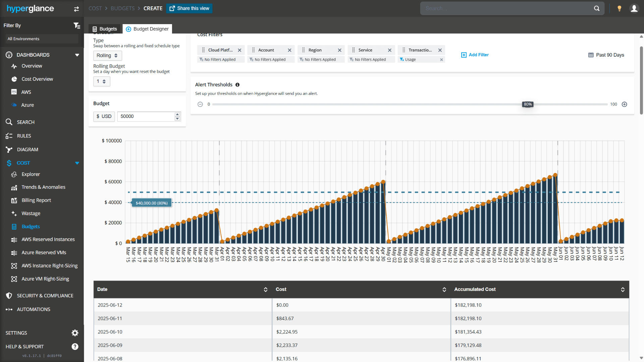The width and height of the screenshot is (644, 362).
Task: Click Add Filter button
Action: [475, 55]
